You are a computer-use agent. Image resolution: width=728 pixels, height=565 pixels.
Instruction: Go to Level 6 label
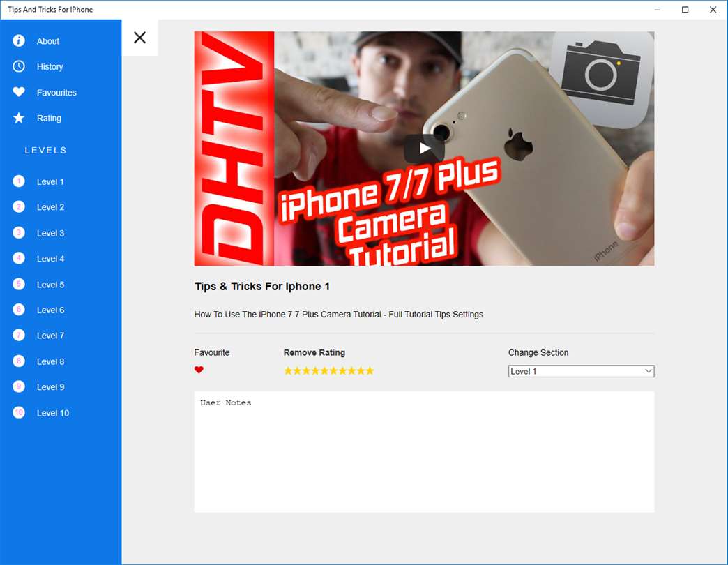click(51, 310)
